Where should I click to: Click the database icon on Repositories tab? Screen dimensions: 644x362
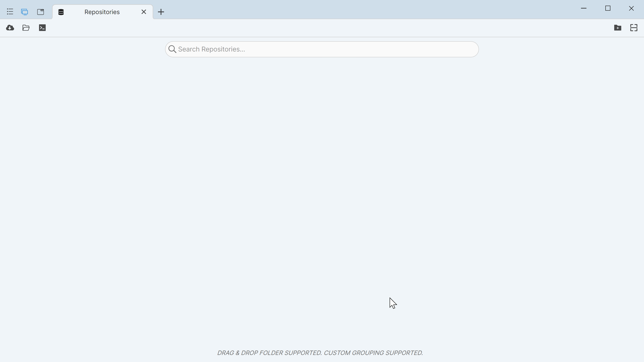[61, 12]
